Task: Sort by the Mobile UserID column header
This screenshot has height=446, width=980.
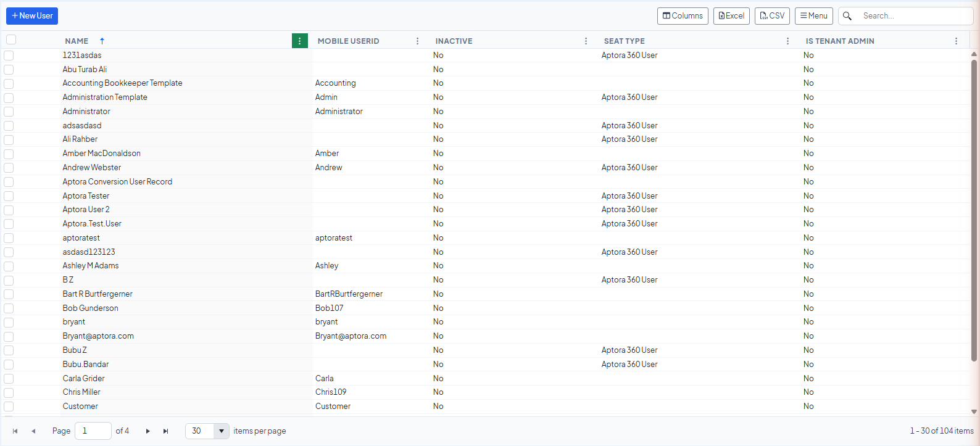Action: [x=349, y=41]
